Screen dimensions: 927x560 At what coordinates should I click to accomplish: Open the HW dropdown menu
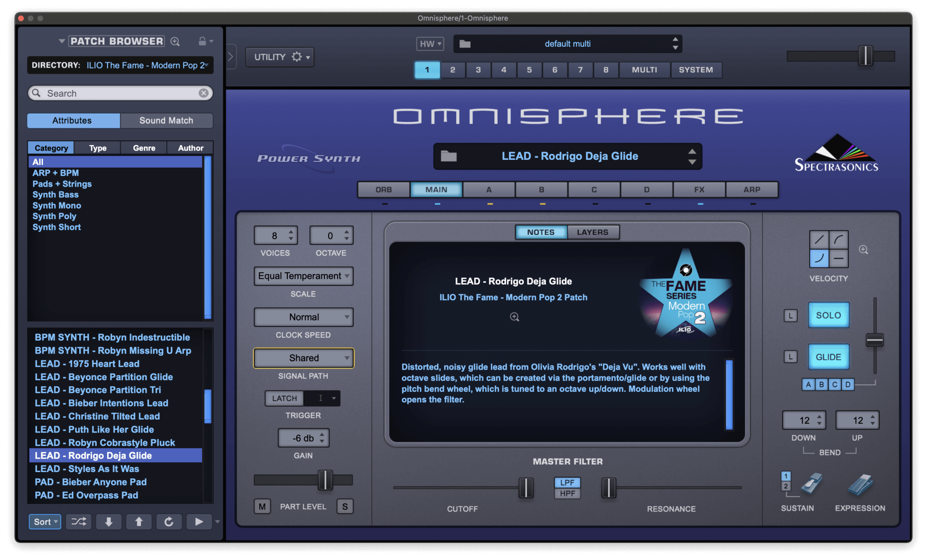(x=430, y=44)
